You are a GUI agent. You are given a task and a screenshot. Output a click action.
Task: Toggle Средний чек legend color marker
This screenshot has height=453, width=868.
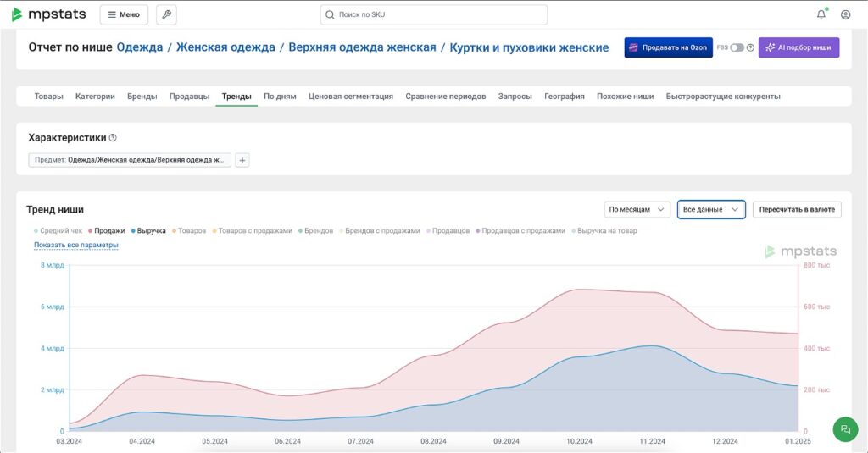pos(36,230)
